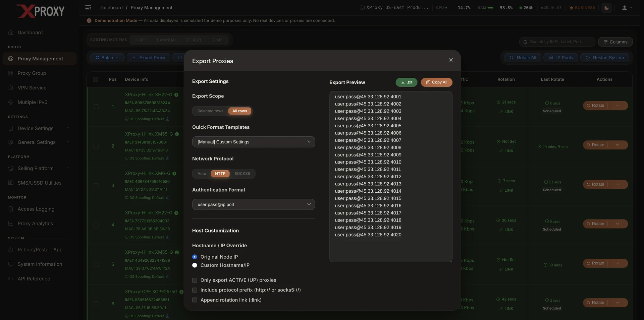Click the System Information monitor icon
644x320 pixels.
[x=11, y=264]
